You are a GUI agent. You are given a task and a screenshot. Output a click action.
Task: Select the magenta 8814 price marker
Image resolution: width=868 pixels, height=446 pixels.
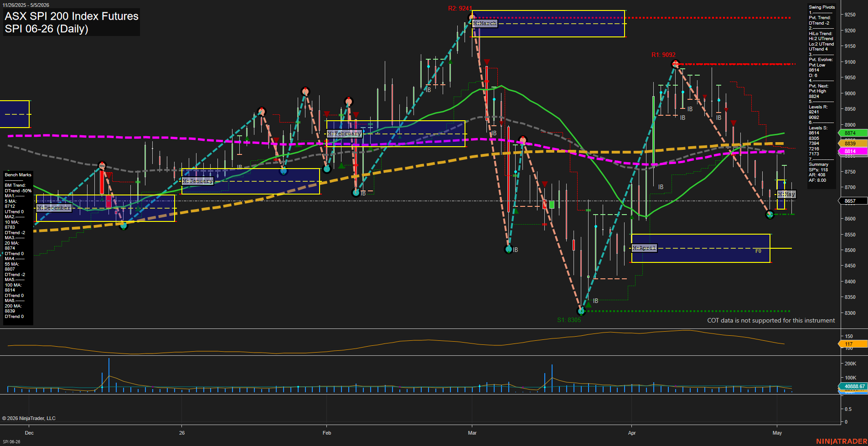coord(852,151)
